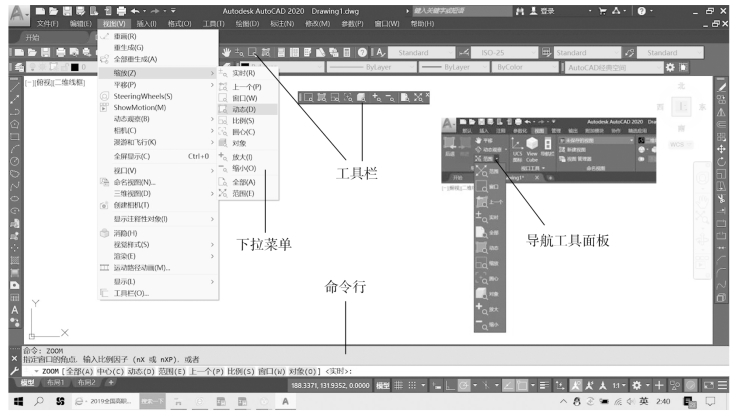Image resolution: width=742 pixels, height=418 pixels.
Task: Click 工具栏(O)... menu entry
Action: pos(159,293)
